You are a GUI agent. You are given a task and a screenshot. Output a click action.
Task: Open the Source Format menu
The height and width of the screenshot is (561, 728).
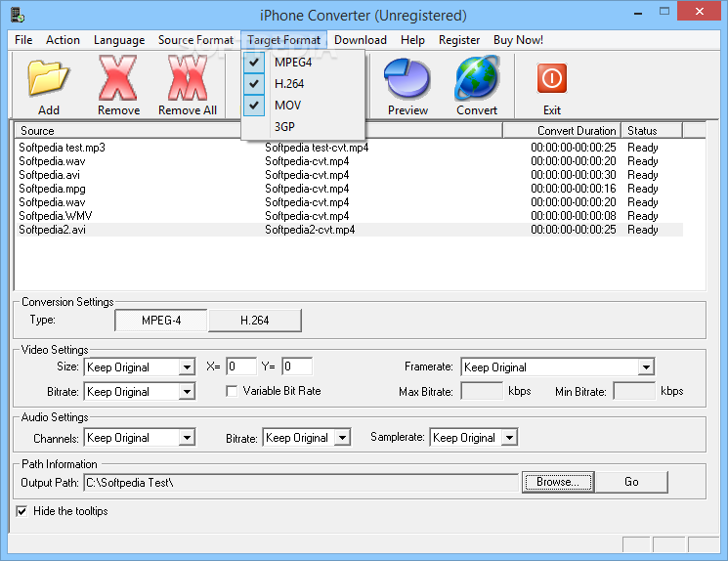(195, 40)
